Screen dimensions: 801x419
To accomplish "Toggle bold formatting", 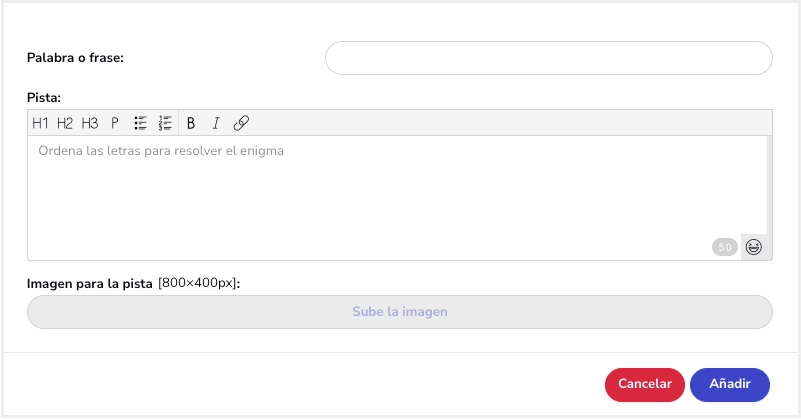I will [191, 123].
